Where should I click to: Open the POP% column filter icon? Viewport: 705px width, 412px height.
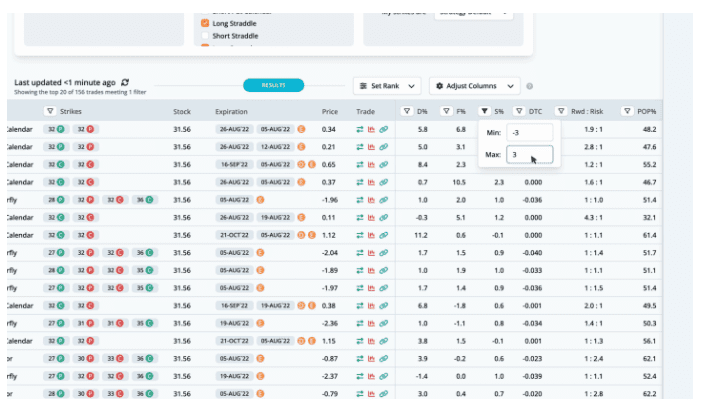click(x=627, y=111)
